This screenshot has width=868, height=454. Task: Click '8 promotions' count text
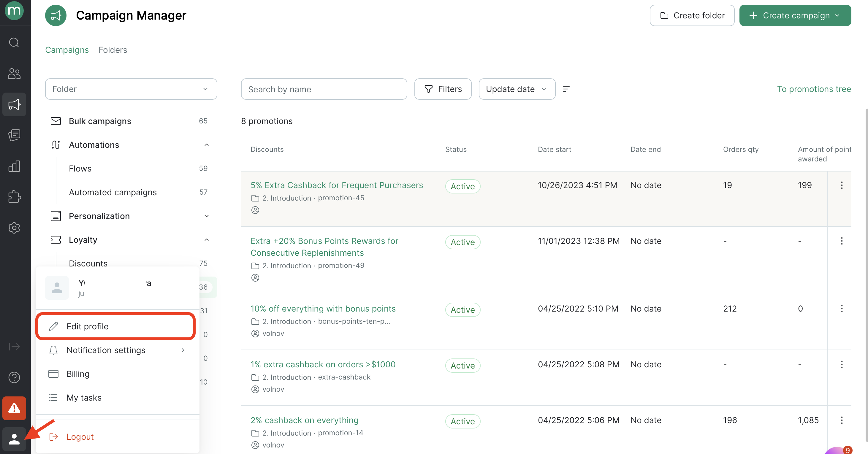[x=267, y=121]
